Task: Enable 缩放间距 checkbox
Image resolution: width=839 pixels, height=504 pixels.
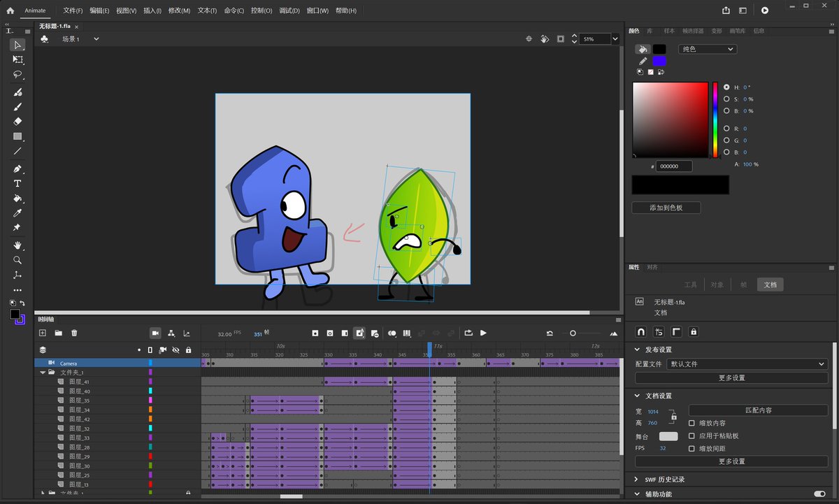Action: tap(691, 448)
